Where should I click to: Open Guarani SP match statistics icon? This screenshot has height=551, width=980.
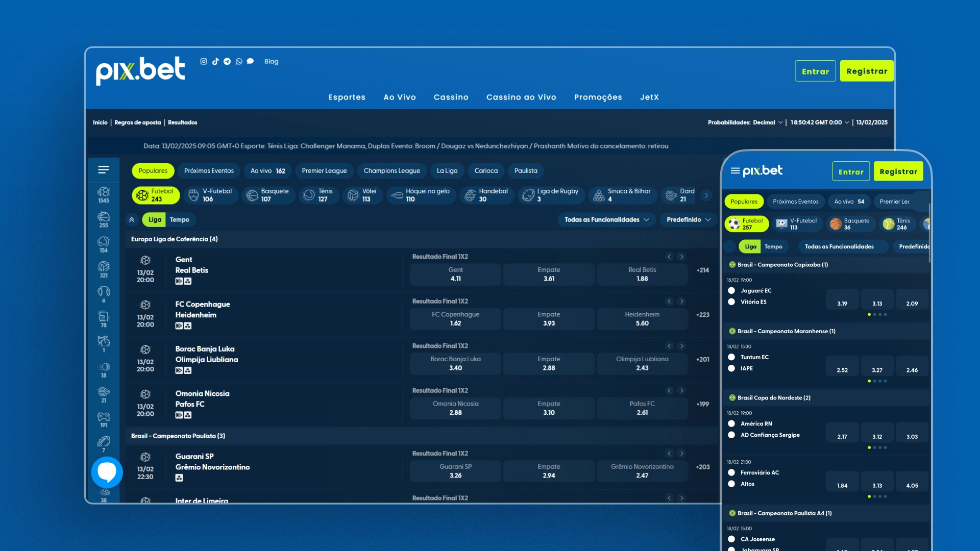179,478
